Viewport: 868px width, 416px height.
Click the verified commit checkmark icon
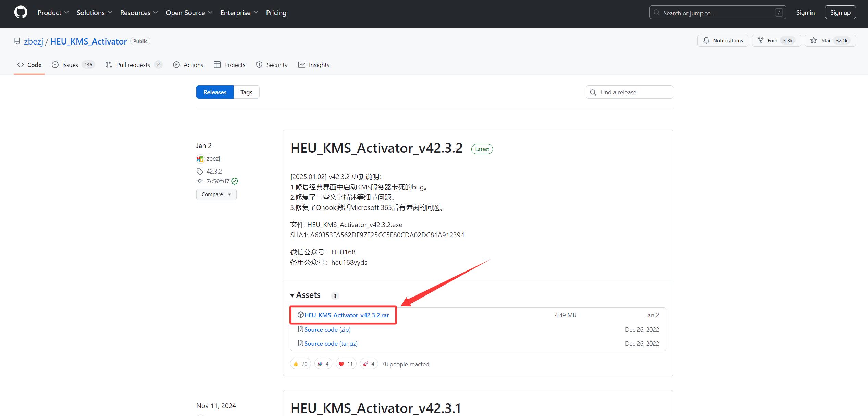click(x=235, y=181)
